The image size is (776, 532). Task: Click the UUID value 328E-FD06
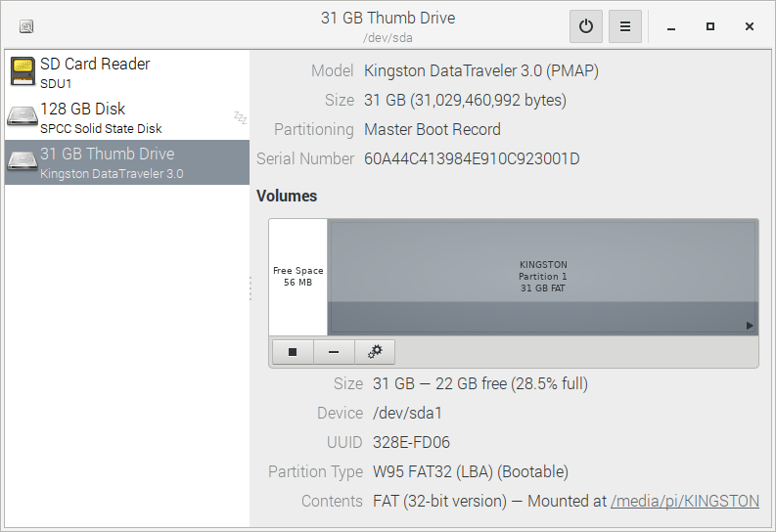(x=411, y=442)
